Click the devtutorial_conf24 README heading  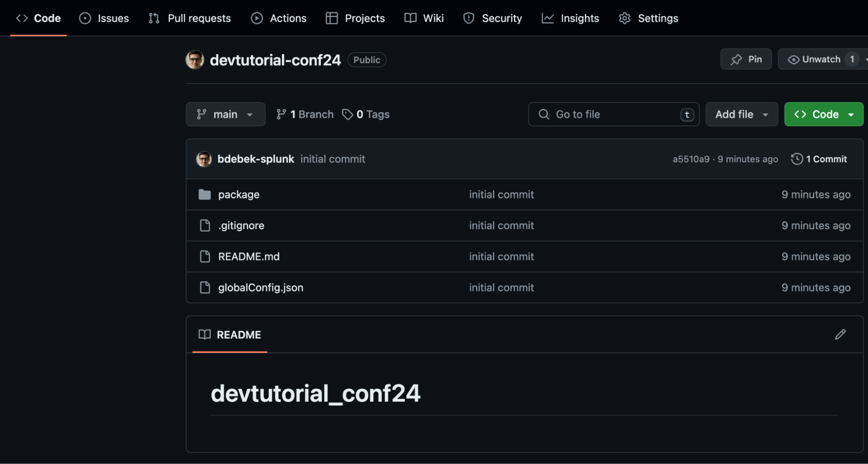tap(315, 393)
